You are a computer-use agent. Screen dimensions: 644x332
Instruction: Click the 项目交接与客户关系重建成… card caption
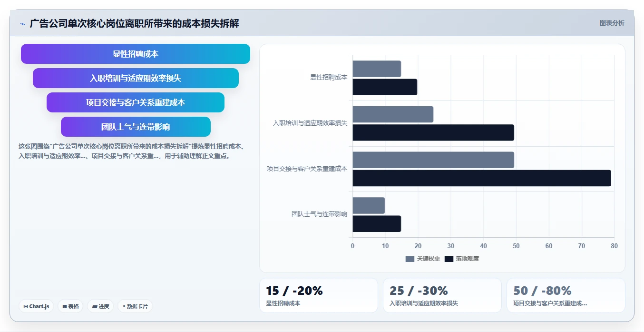point(550,303)
